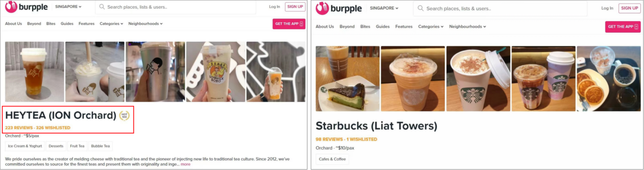644x170 pixels.
Task: Click GET THE APP on left page
Action: 289,24
